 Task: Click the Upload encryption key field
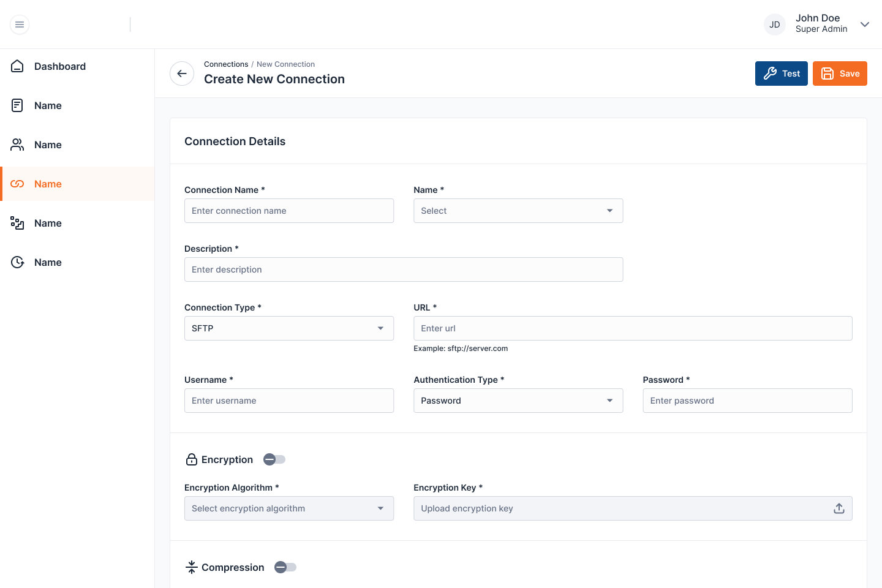[633, 508]
